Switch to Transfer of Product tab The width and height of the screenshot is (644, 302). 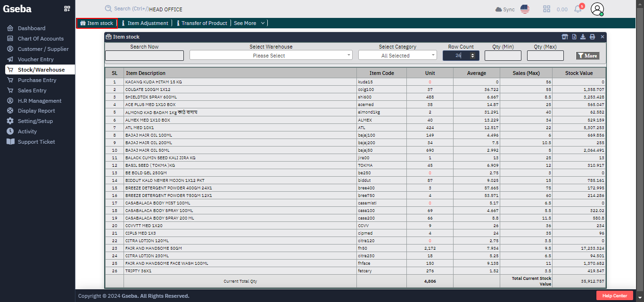click(x=202, y=23)
